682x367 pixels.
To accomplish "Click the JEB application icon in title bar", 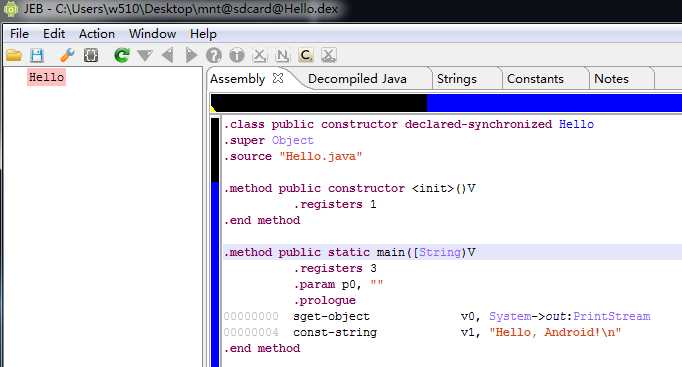I will 10,9.
